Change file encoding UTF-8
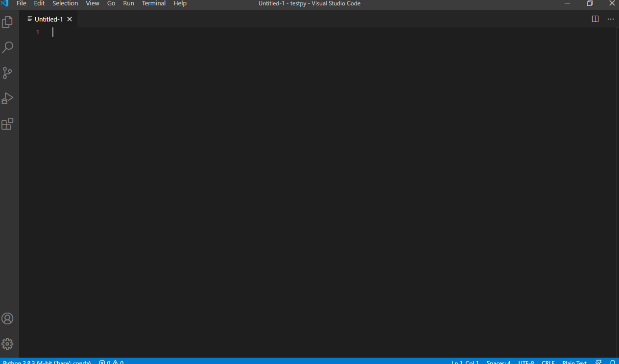 tap(526, 363)
